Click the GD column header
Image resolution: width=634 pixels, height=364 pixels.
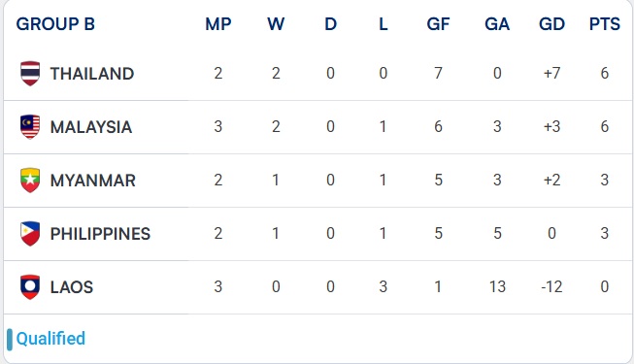point(551,24)
